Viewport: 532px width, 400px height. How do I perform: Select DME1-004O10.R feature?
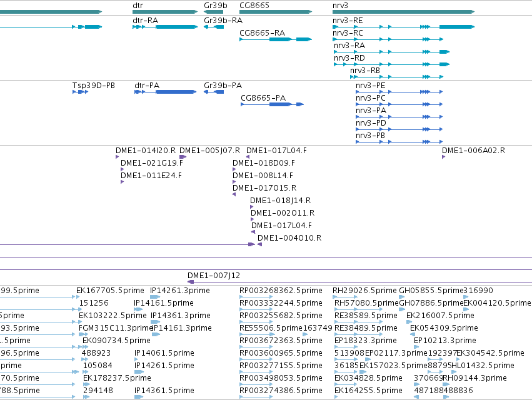click(289, 239)
